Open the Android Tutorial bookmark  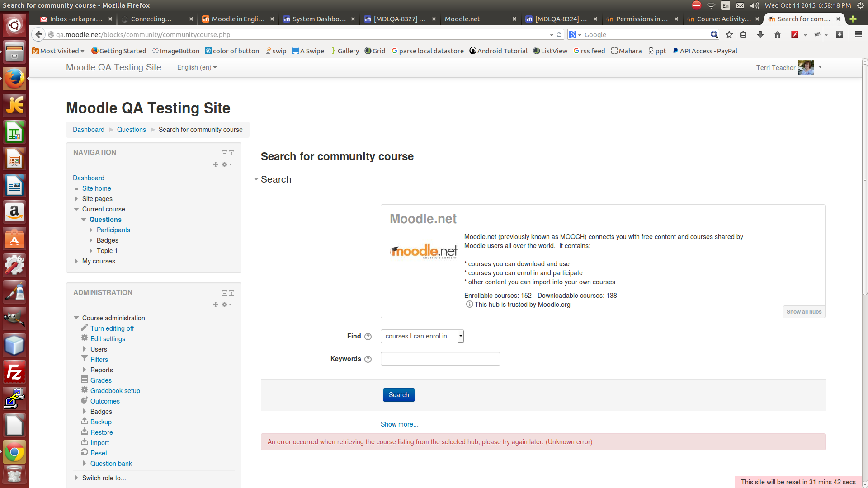coord(499,51)
